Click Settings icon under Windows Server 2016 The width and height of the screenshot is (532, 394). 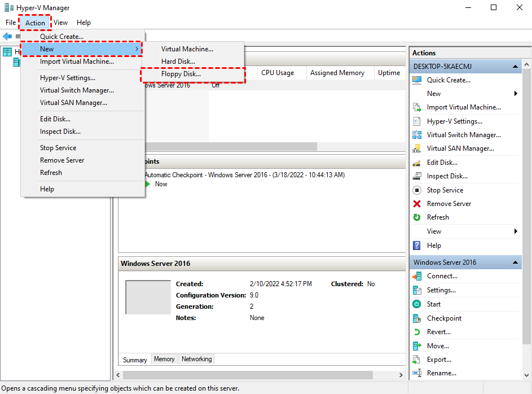pyautogui.click(x=417, y=290)
